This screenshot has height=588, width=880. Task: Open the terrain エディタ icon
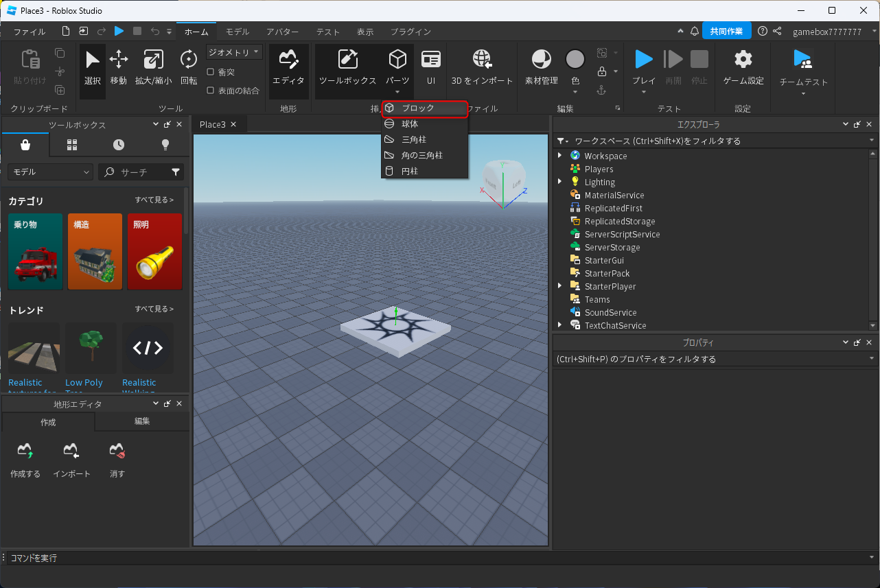[x=288, y=60]
